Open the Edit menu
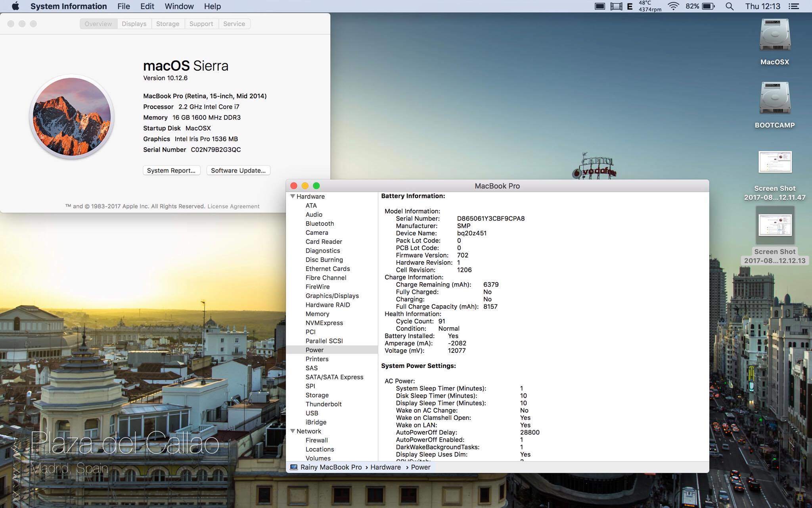This screenshot has width=812, height=508. click(x=147, y=6)
